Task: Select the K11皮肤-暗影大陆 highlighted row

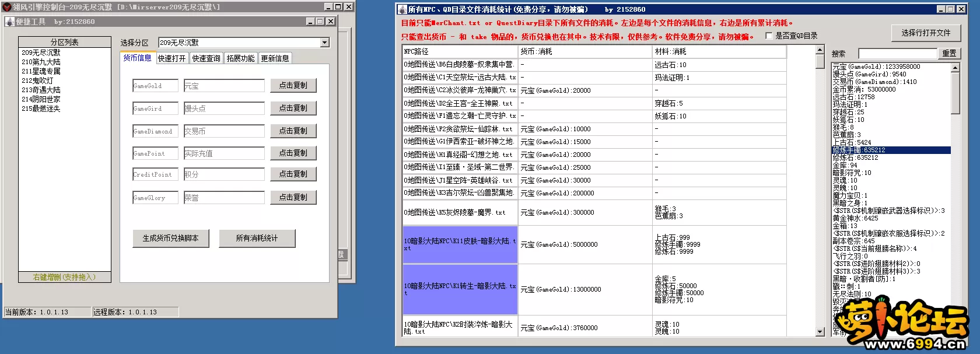Action: coord(460,244)
